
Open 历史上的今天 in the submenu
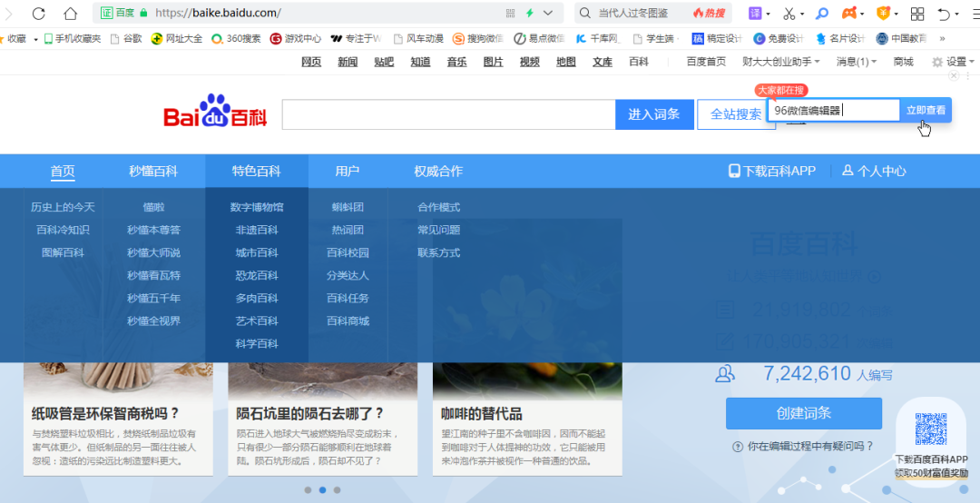tap(63, 207)
